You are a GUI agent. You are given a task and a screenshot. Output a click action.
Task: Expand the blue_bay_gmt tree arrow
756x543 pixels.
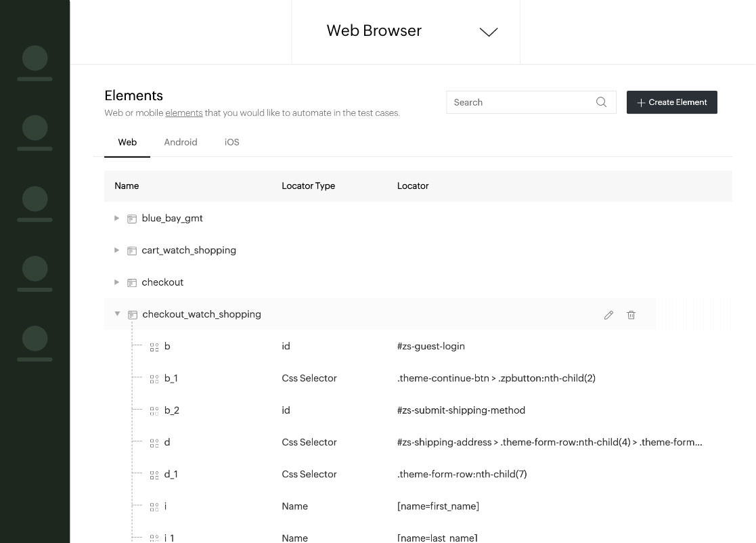coord(116,218)
